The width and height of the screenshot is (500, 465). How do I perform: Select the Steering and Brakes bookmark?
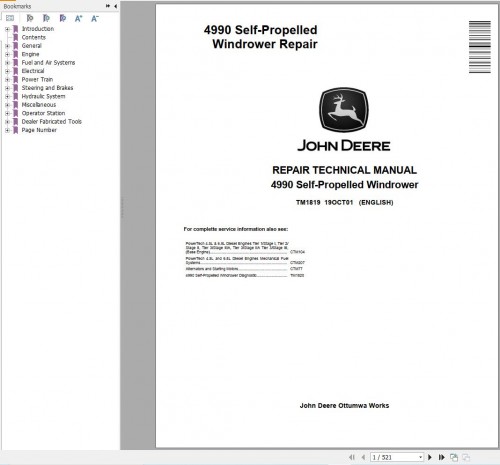coord(47,88)
